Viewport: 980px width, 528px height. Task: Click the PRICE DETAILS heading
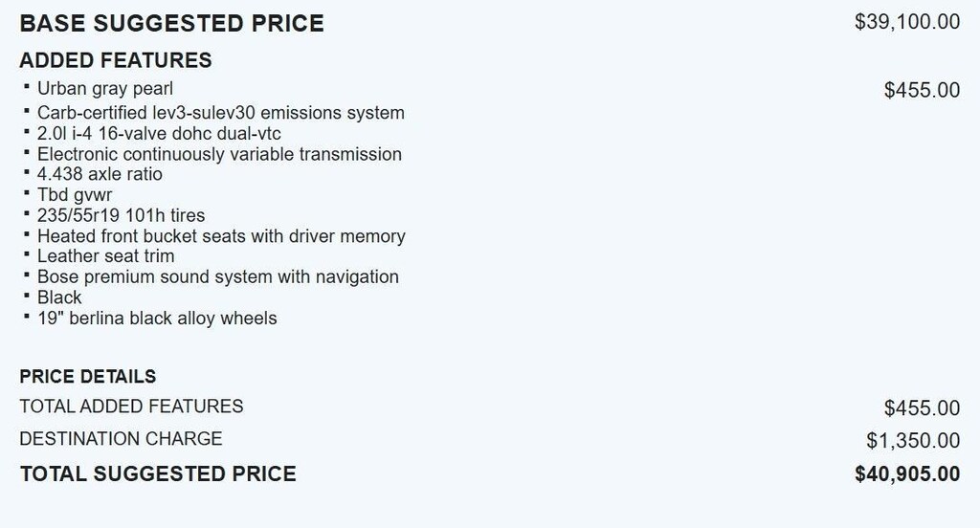pyautogui.click(x=88, y=377)
